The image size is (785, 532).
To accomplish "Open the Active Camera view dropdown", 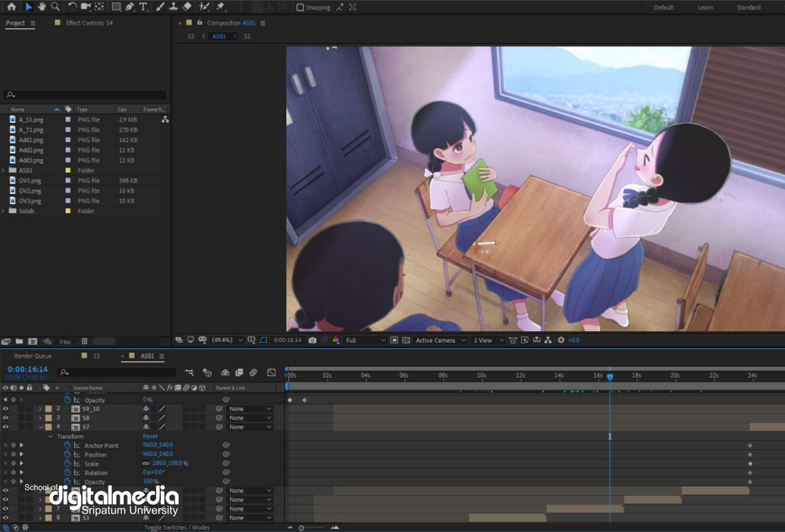I will pyautogui.click(x=441, y=340).
